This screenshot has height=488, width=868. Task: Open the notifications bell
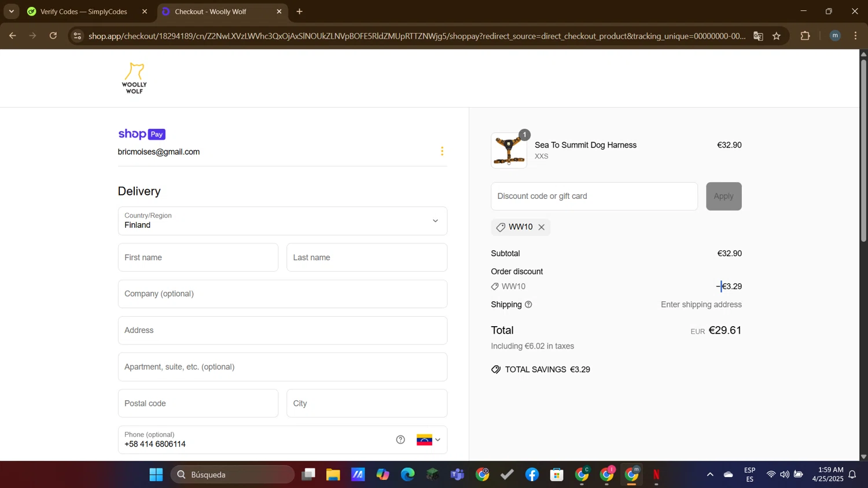click(x=852, y=475)
